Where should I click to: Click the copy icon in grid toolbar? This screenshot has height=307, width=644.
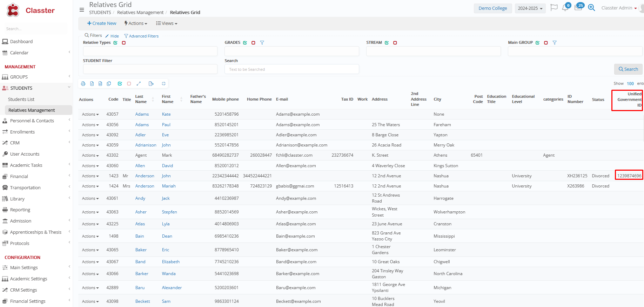coord(109,84)
